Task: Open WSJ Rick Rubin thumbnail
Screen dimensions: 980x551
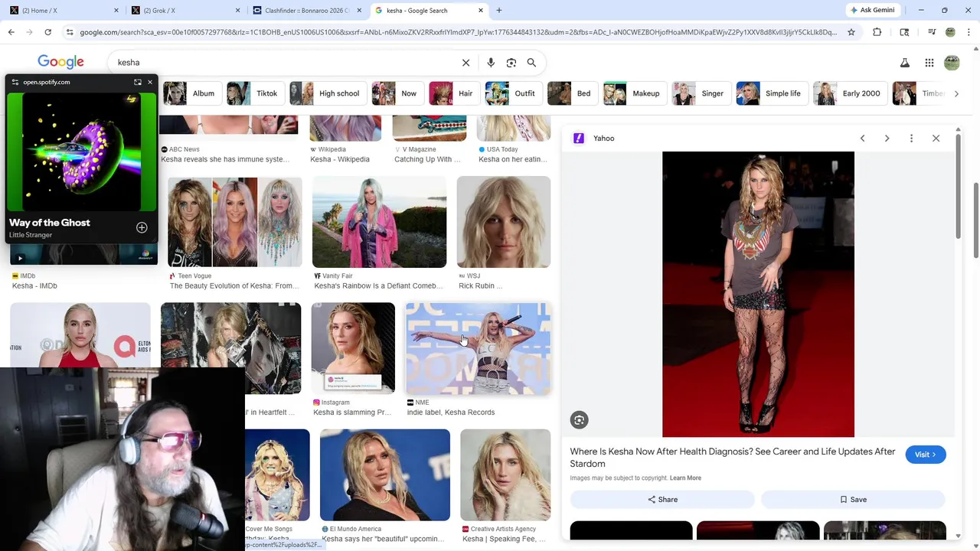Action: pos(504,222)
